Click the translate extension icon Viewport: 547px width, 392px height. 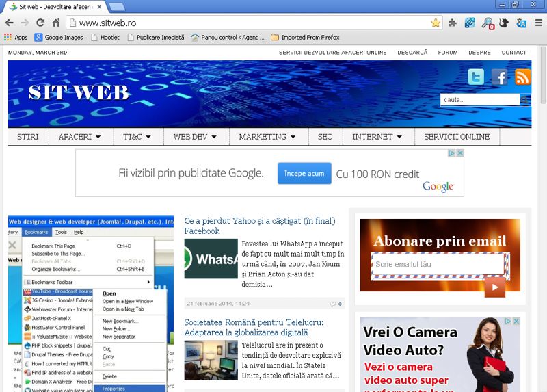click(521, 23)
